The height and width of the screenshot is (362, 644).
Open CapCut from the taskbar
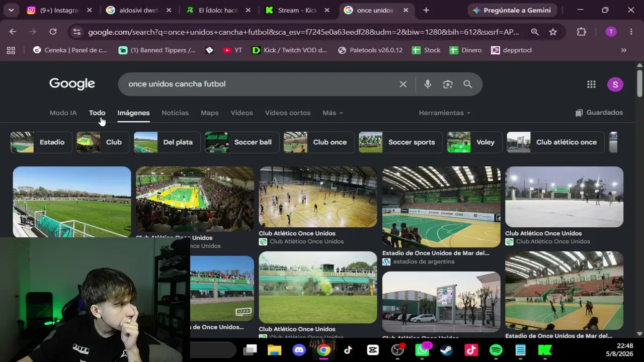click(373, 349)
